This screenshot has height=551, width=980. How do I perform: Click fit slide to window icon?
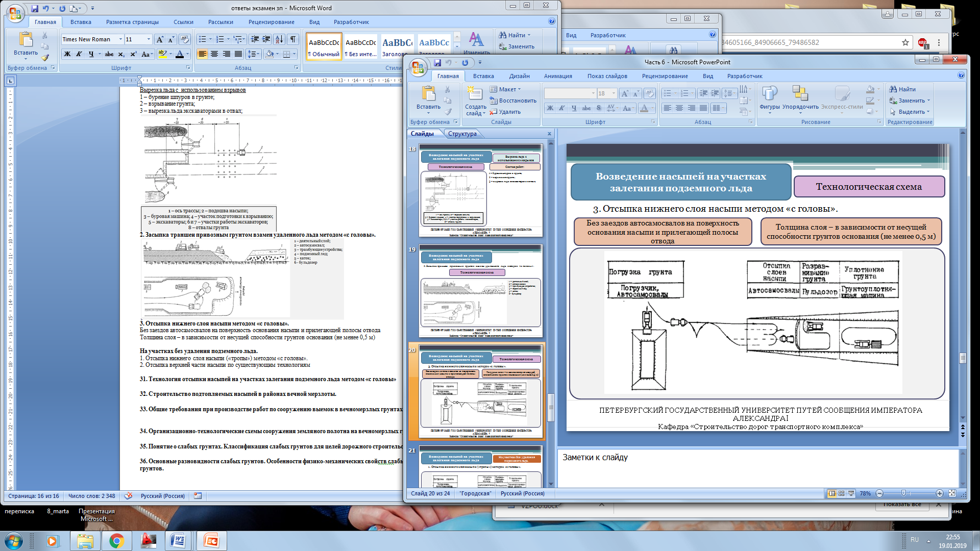(952, 493)
